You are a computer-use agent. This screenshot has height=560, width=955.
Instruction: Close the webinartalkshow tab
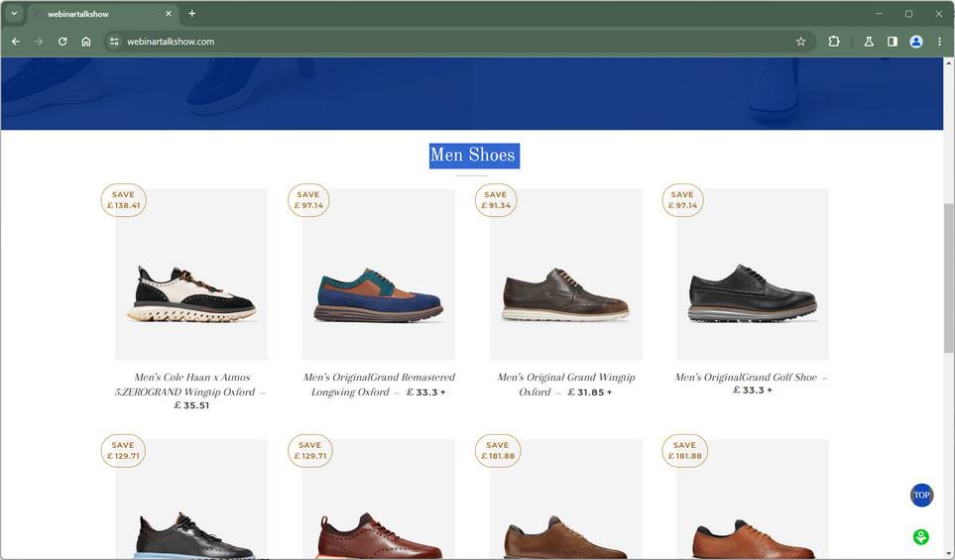pos(169,14)
